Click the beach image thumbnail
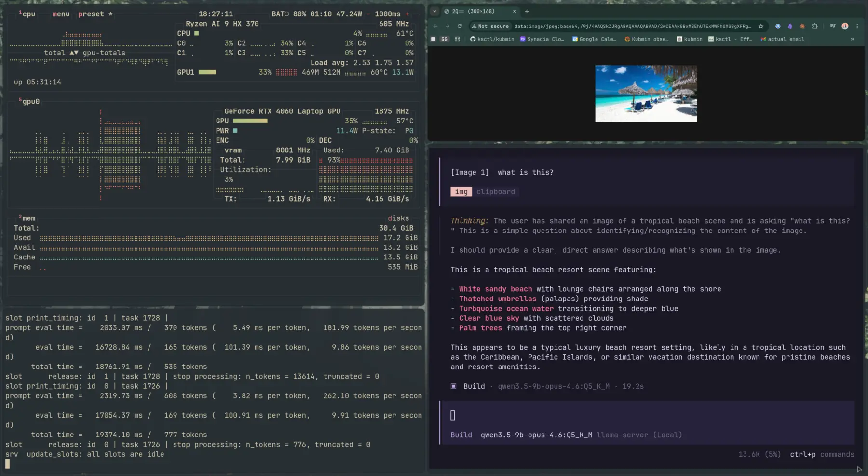Viewport: 868px width, 476px height. tap(646, 94)
